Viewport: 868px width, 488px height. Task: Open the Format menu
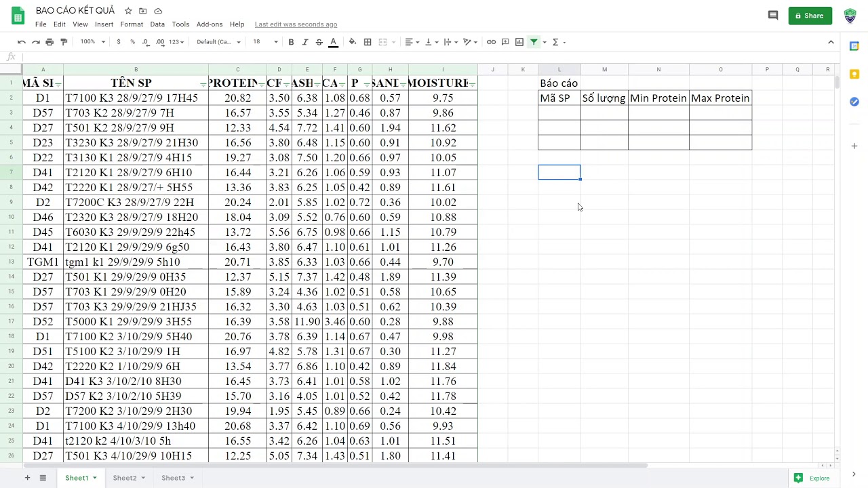(132, 24)
